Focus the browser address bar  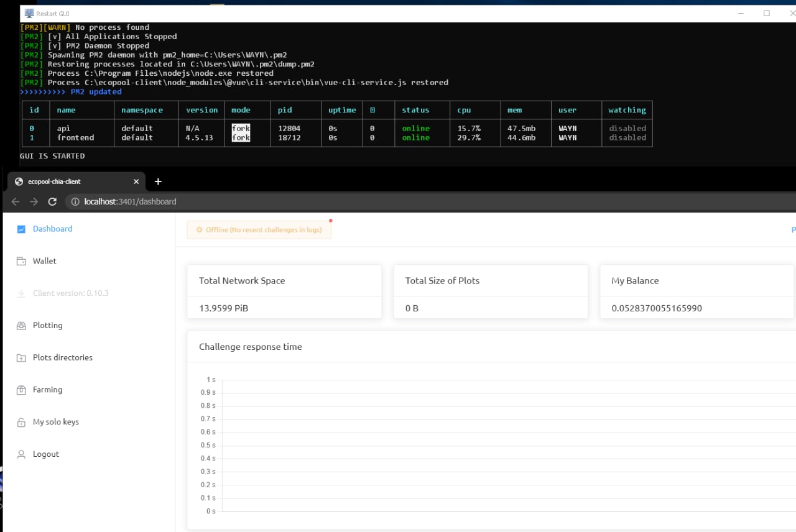pos(429,201)
